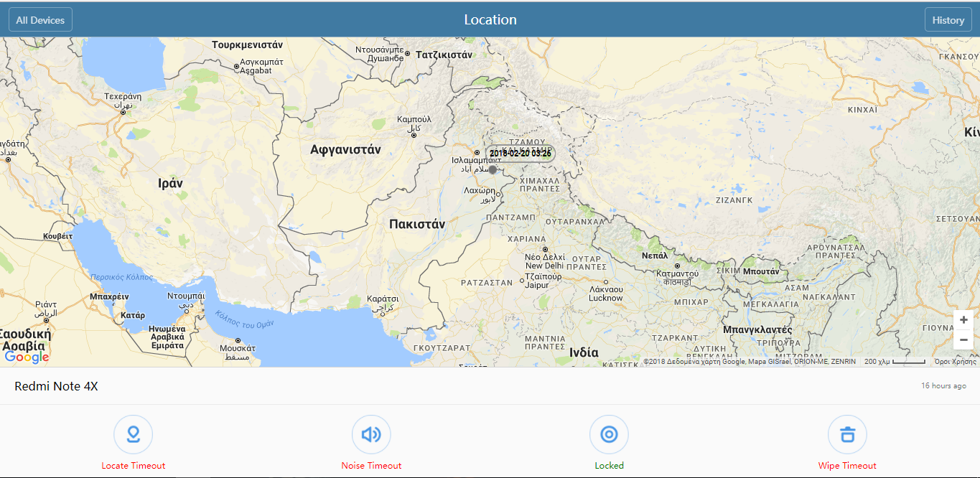Image resolution: width=980 pixels, height=478 pixels.
Task: Click the Wipe Timeout label
Action: 847,466
